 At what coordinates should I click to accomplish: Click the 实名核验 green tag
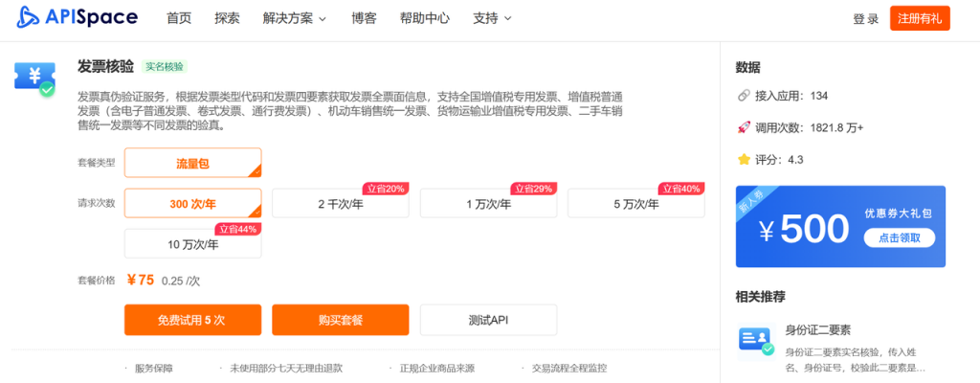click(165, 66)
